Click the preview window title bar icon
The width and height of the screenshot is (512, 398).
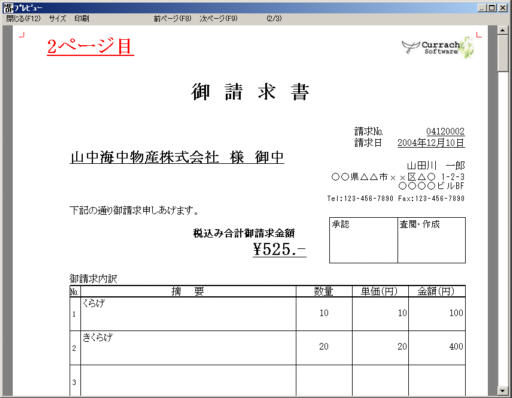[x=8, y=8]
